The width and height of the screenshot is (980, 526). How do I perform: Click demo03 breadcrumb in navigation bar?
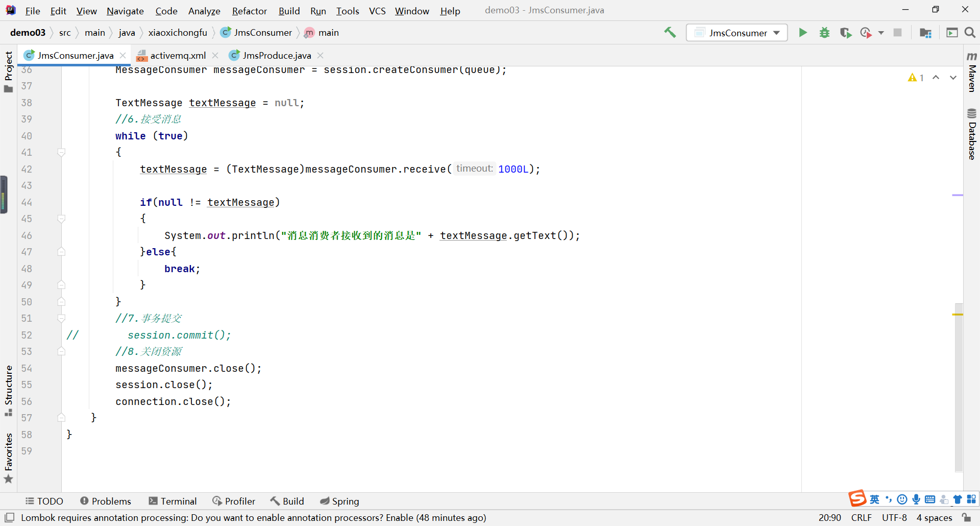[x=28, y=33]
